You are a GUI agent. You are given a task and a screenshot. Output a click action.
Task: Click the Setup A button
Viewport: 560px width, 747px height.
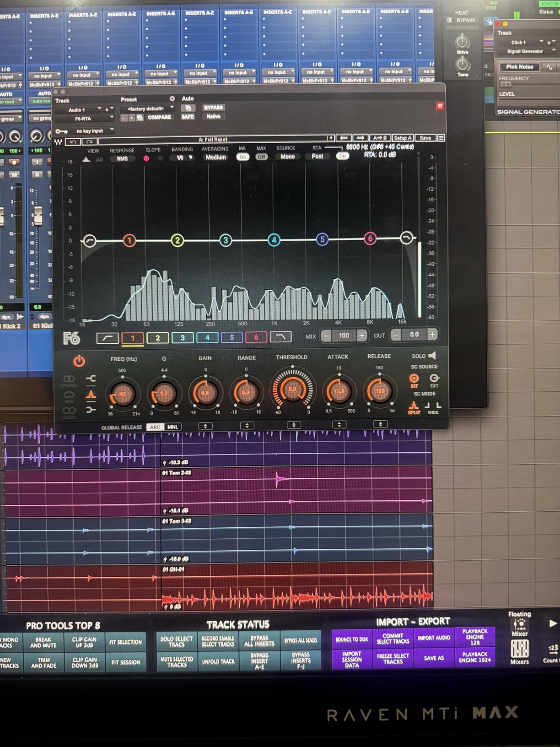[403, 138]
